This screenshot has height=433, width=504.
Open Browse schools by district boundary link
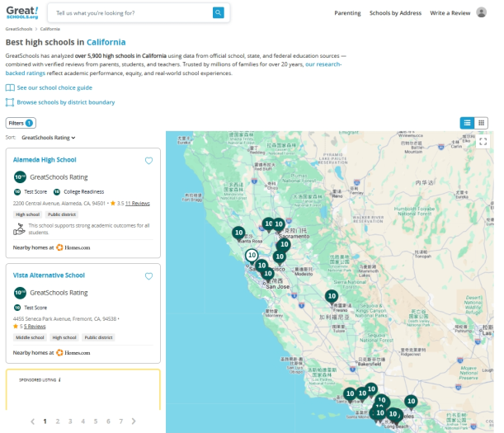click(66, 102)
